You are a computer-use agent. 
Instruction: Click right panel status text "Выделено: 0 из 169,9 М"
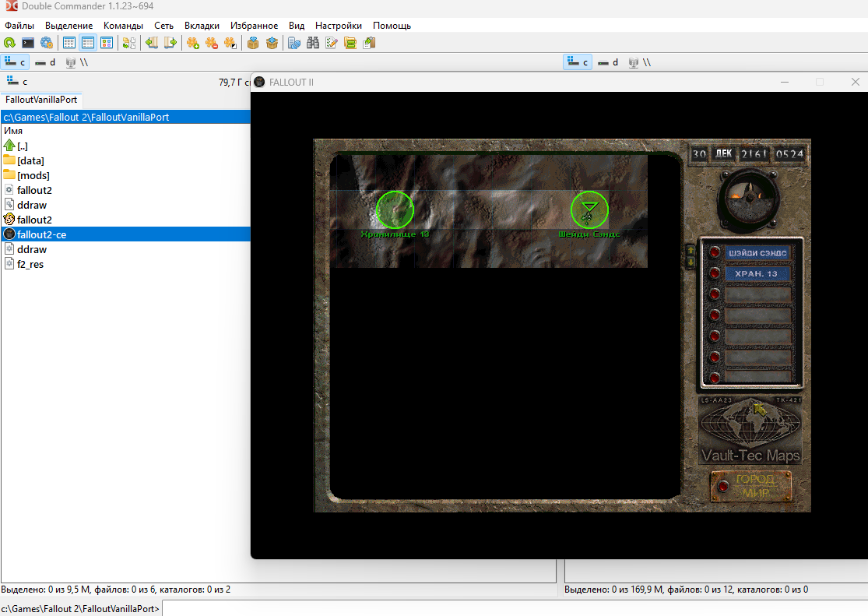pos(614,590)
